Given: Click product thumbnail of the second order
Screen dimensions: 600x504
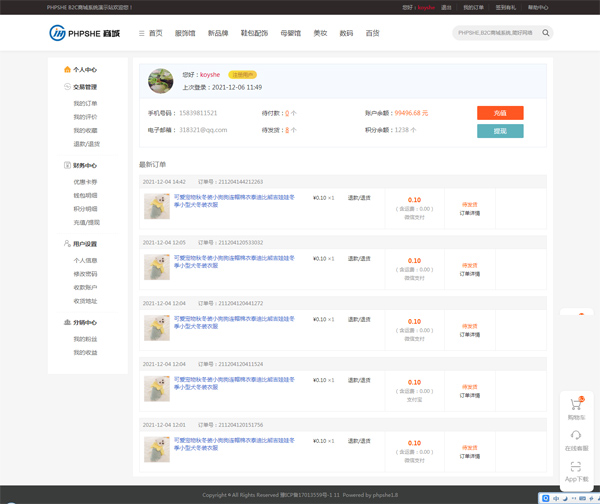Looking at the screenshot, I should click(x=156, y=267).
